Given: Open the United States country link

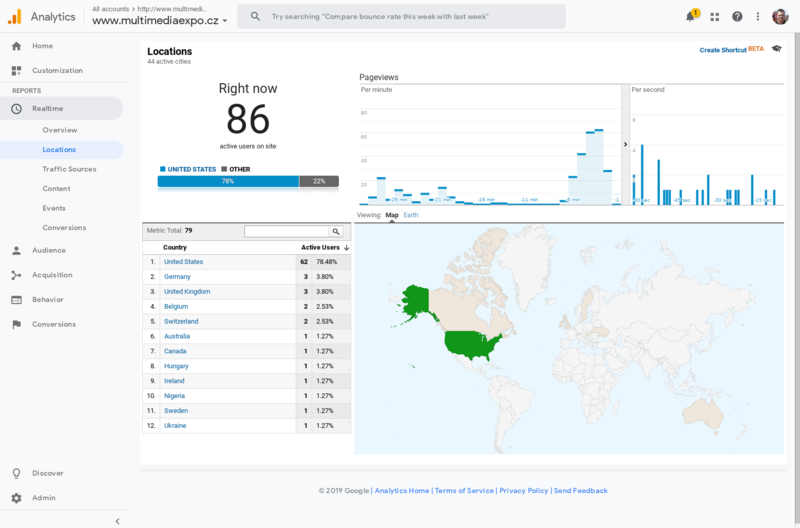Looking at the screenshot, I should click(x=183, y=262).
